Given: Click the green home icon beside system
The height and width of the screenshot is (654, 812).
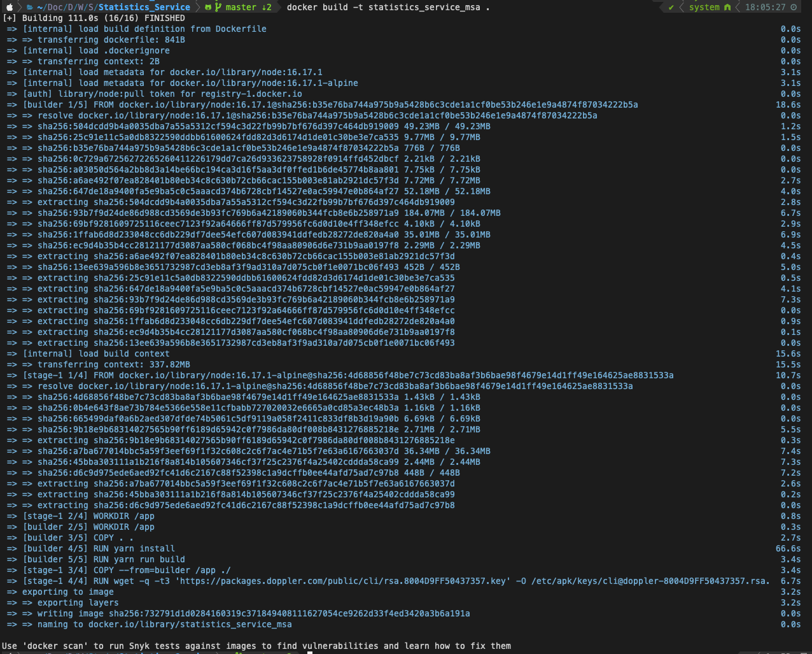Looking at the screenshot, I should click(728, 8).
